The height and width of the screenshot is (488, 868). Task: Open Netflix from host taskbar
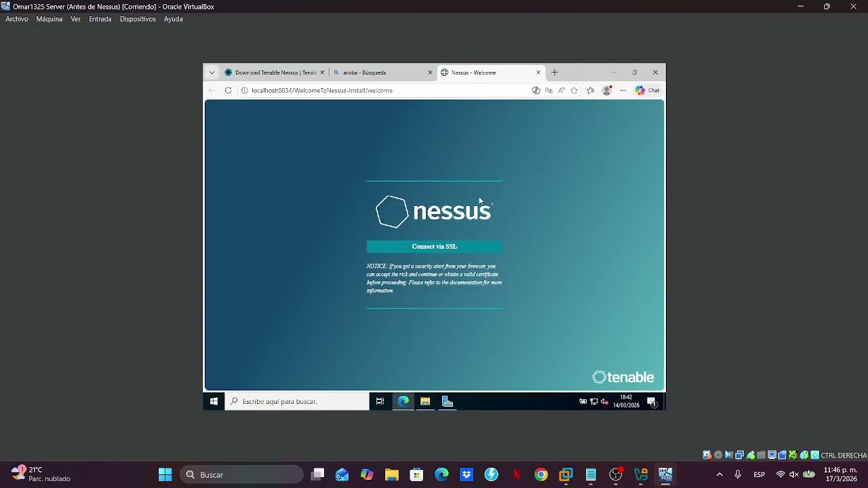(x=516, y=474)
